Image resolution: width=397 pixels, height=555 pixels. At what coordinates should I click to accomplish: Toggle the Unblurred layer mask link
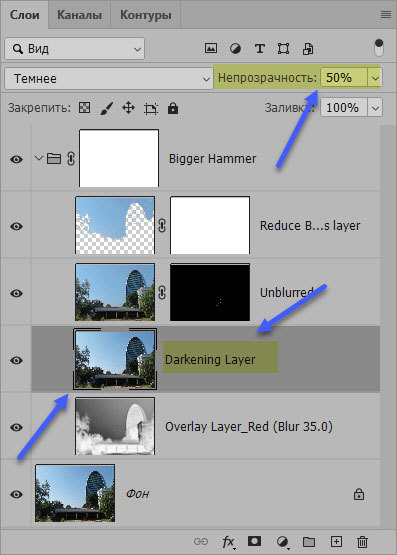162,292
